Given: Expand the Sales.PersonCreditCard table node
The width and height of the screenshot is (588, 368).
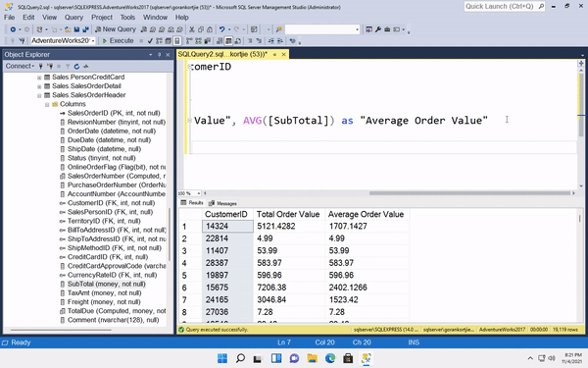Looking at the screenshot, I should pos(39,78).
